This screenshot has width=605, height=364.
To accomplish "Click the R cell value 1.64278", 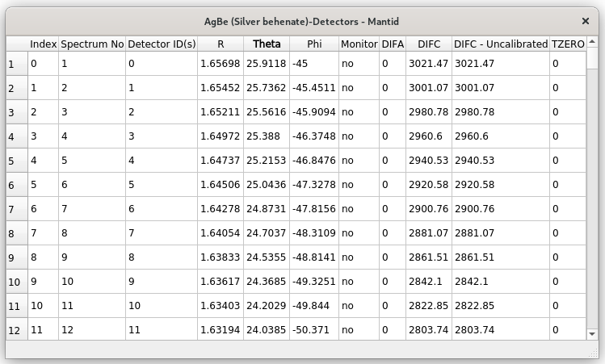I will pyautogui.click(x=219, y=209).
